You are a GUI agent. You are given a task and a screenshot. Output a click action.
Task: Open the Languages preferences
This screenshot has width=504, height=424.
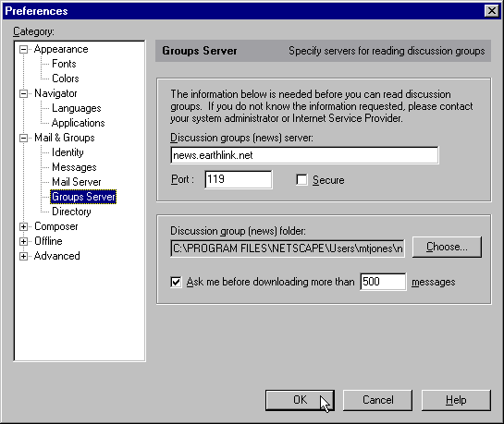[77, 108]
